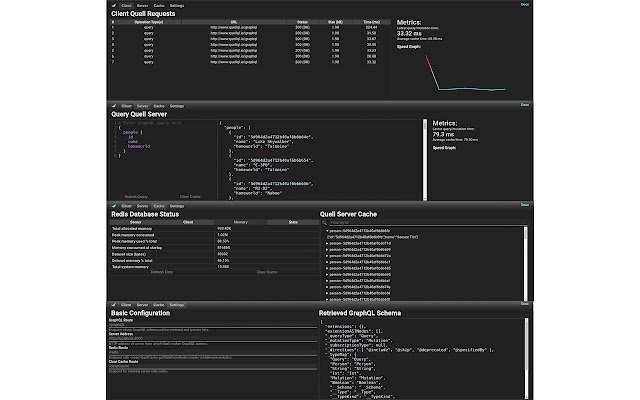
Task: Switch to the Server tab in the Redis Database Status panel's top bar
Action: point(142,206)
